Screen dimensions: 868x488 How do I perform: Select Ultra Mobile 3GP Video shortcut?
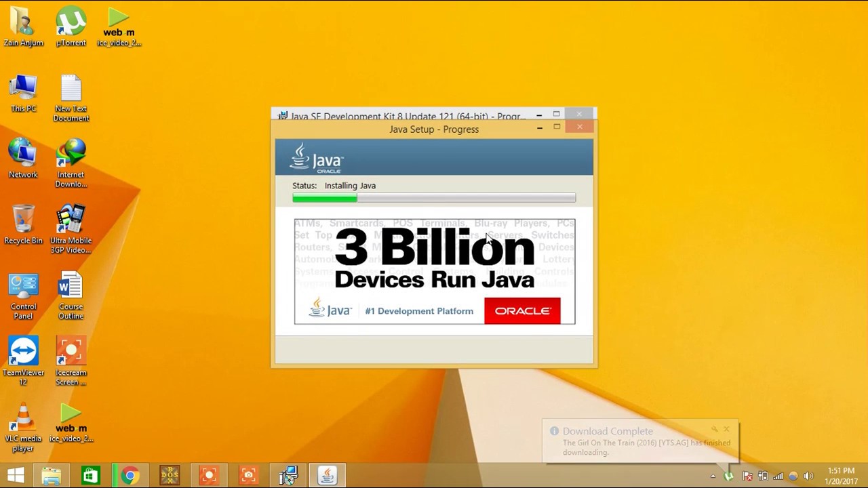point(71,230)
